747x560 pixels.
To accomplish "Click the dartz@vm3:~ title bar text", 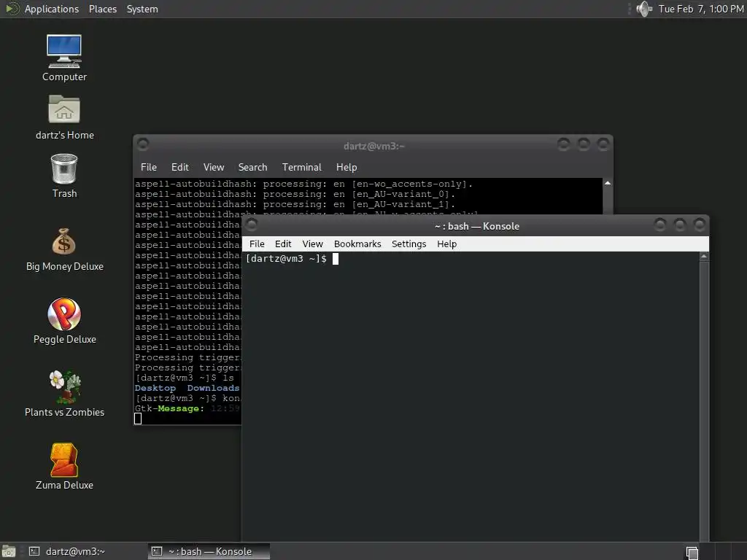I will click(x=374, y=146).
